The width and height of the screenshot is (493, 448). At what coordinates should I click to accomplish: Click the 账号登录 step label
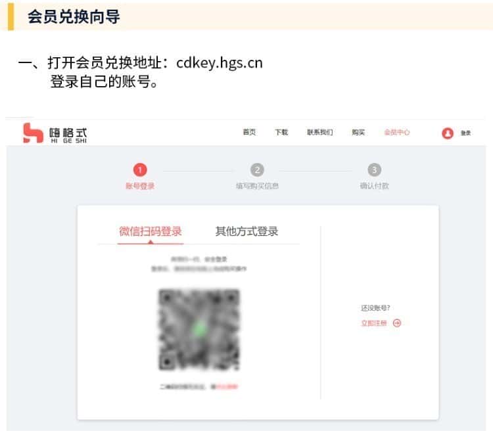pos(140,186)
